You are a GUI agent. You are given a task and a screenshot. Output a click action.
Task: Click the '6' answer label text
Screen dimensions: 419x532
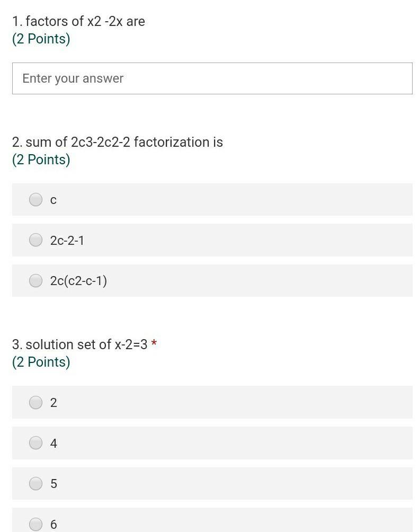pos(54,525)
